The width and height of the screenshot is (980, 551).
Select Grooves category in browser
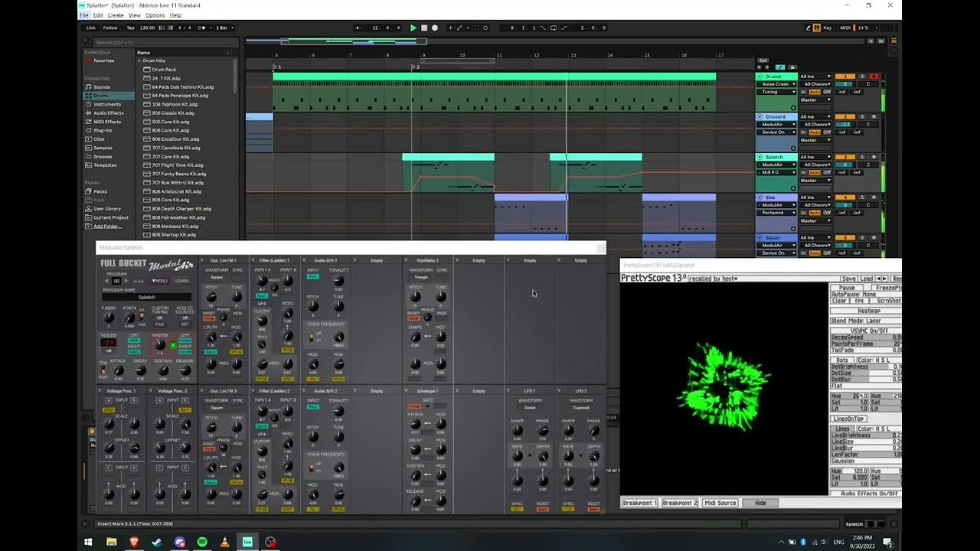click(x=103, y=156)
